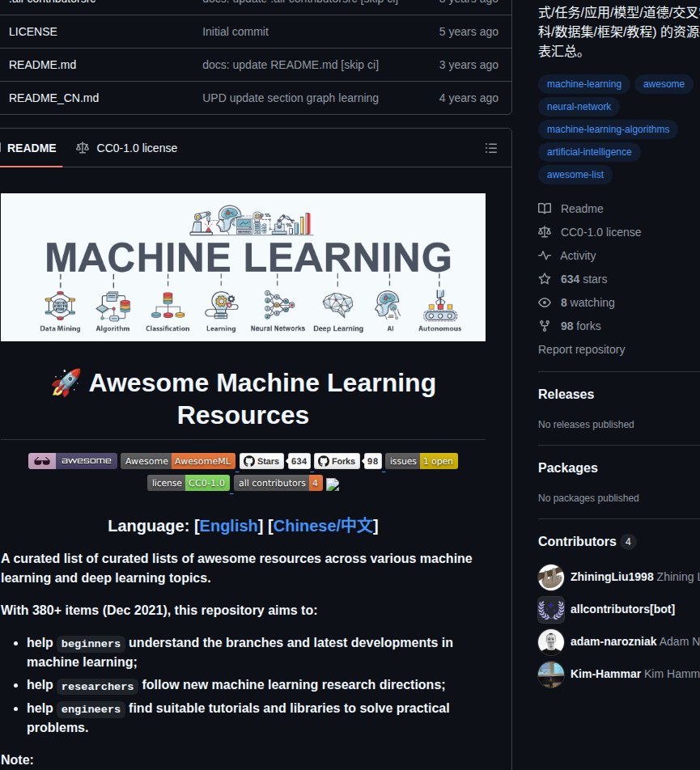Switch README language to English
The height and width of the screenshot is (770, 700).
[228, 526]
